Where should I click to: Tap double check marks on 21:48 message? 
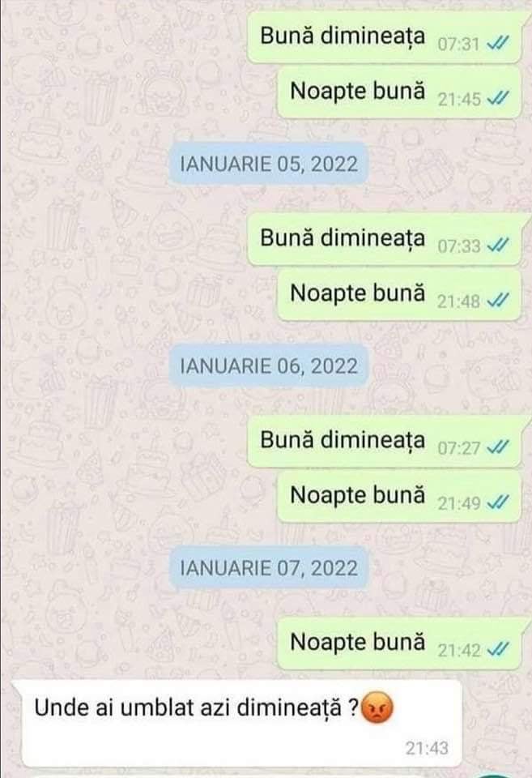pyautogui.click(x=497, y=301)
